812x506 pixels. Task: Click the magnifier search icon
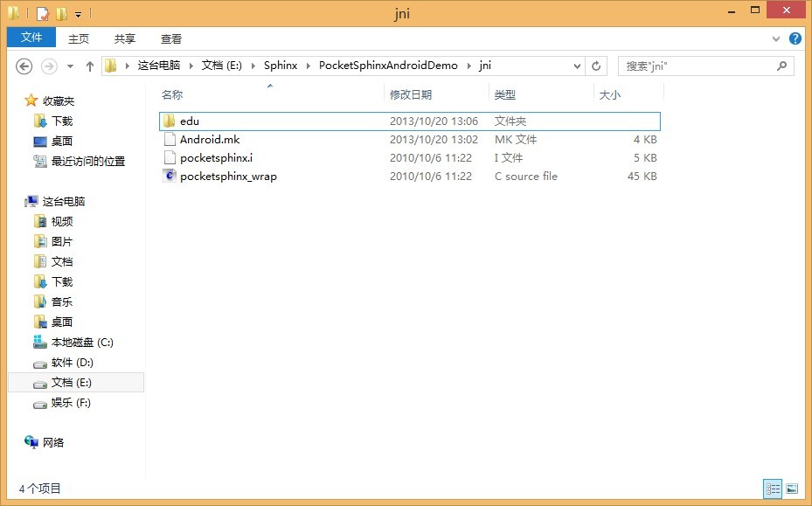pyautogui.click(x=782, y=66)
